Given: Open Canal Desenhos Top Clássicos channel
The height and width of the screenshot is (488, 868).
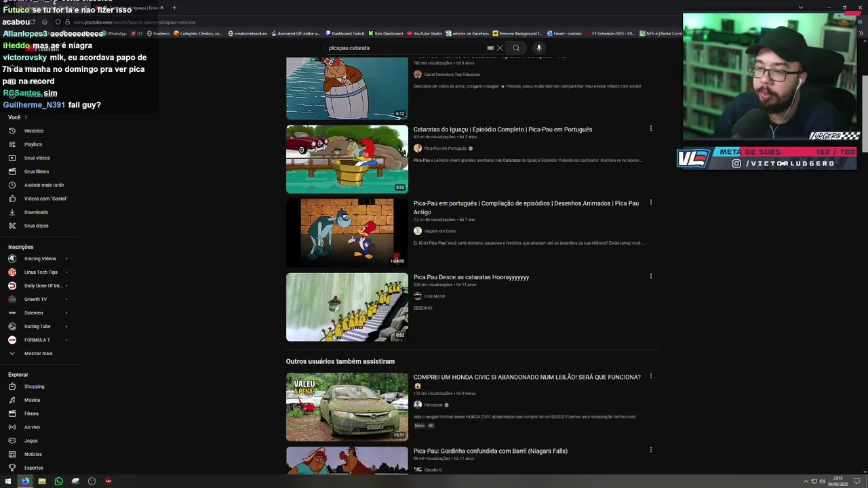Looking at the screenshot, I should (452, 75).
